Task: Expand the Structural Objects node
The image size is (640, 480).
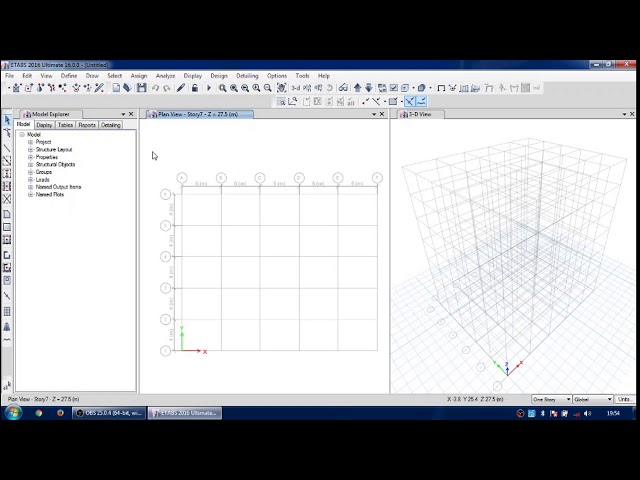Action: [31, 164]
